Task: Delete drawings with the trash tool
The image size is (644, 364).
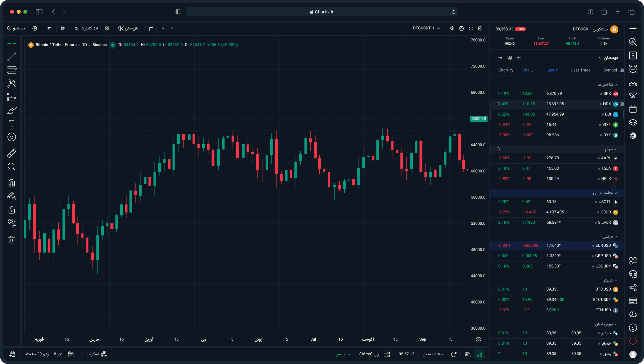Action: (x=12, y=239)
